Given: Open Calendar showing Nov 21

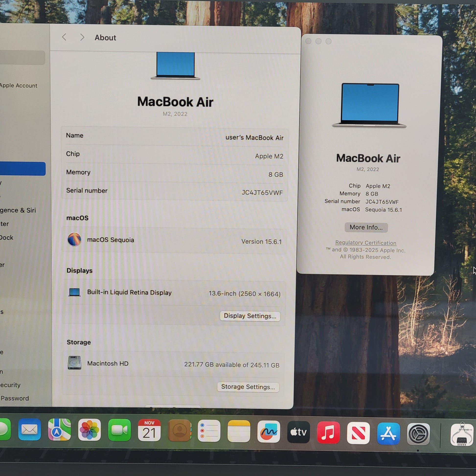Looking at the screenshot, I should [x=149, y=431].
